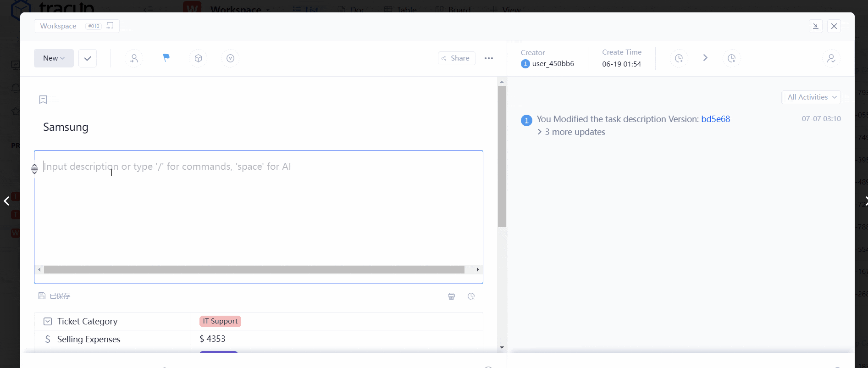Click the Workspace breadcrumb tab
The height and width of the screenshot is (368, 868).
point(58,26)
